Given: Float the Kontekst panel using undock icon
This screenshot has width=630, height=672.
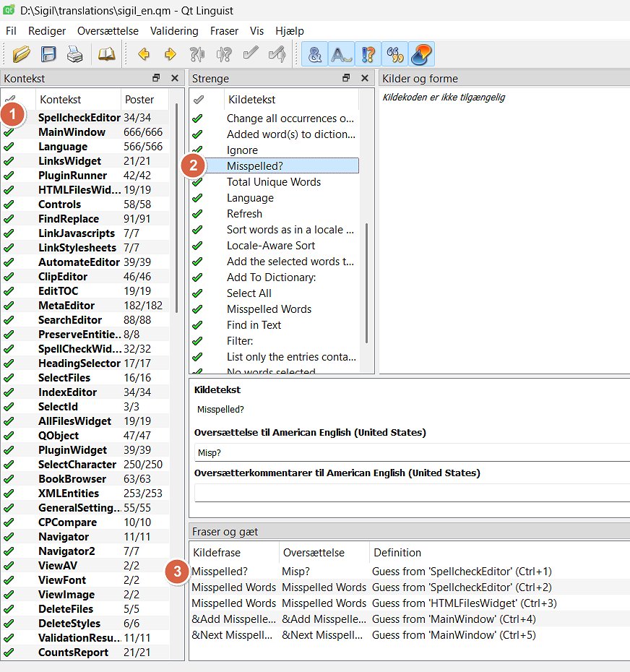Looking at the screenshot, I should [156, 78].
